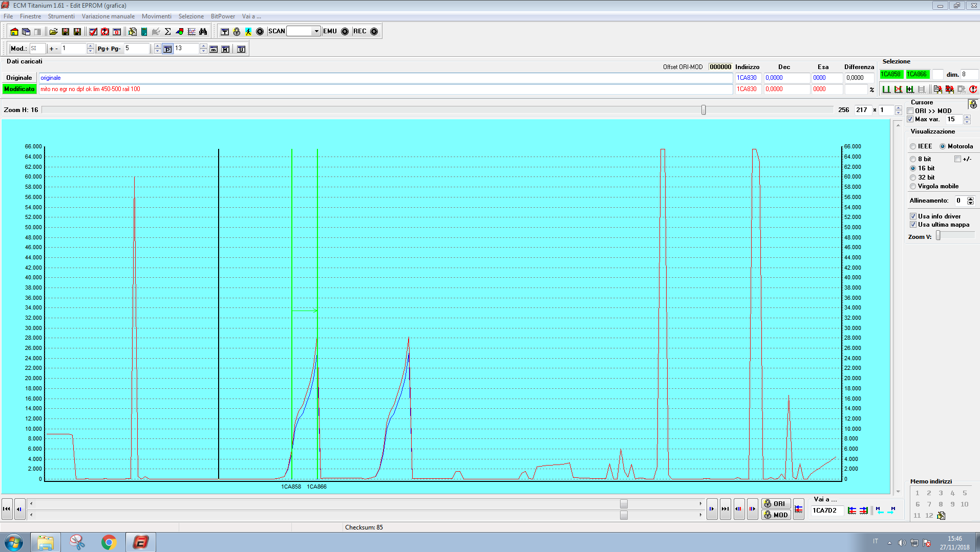Click the MOD lock button
Image resolution: width=980 pixels, height=552 pixels.
point(775,515)
